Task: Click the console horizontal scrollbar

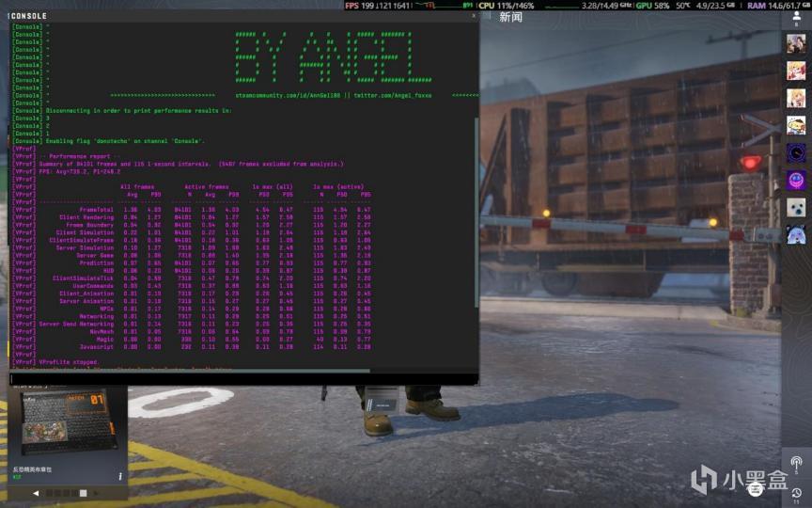Action: [x=191, y=371]
